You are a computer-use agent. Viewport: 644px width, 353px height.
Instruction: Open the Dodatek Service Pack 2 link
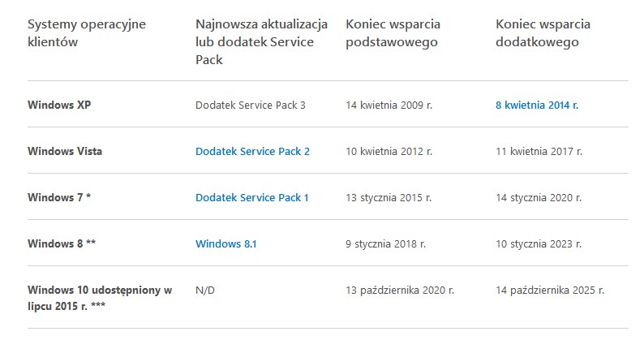pos(252,152)
